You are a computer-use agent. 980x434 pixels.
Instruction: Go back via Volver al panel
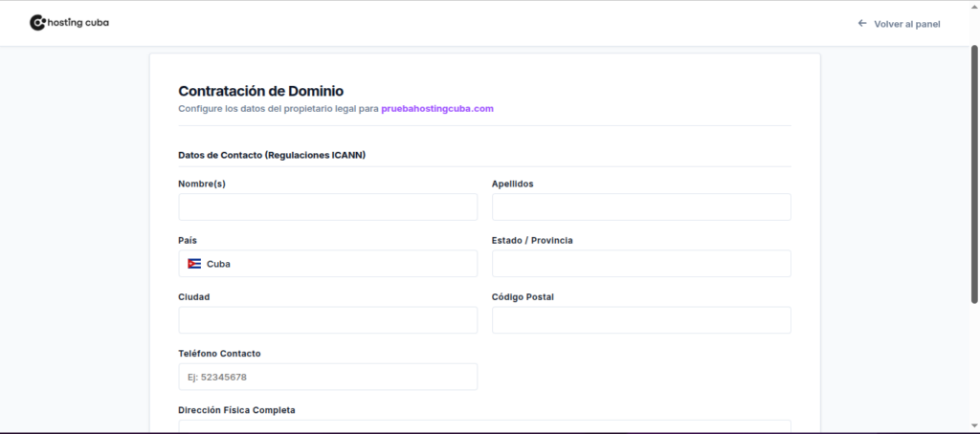click(x=906, y=23)
